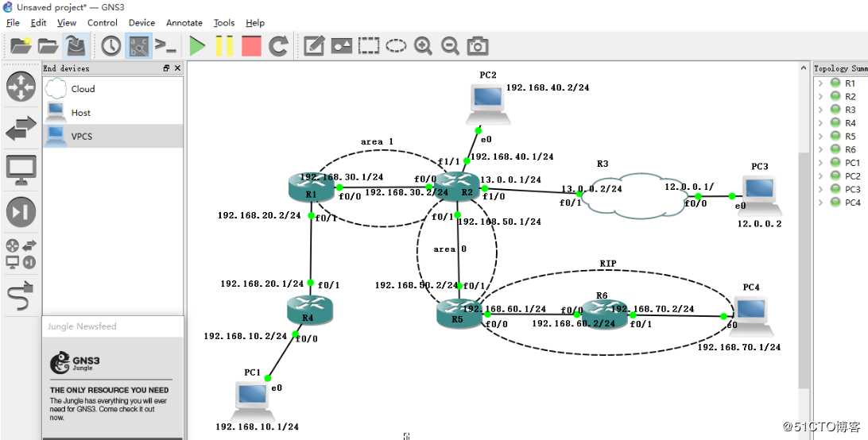Expand PC2 in the Topology Summary

(820, 176)
